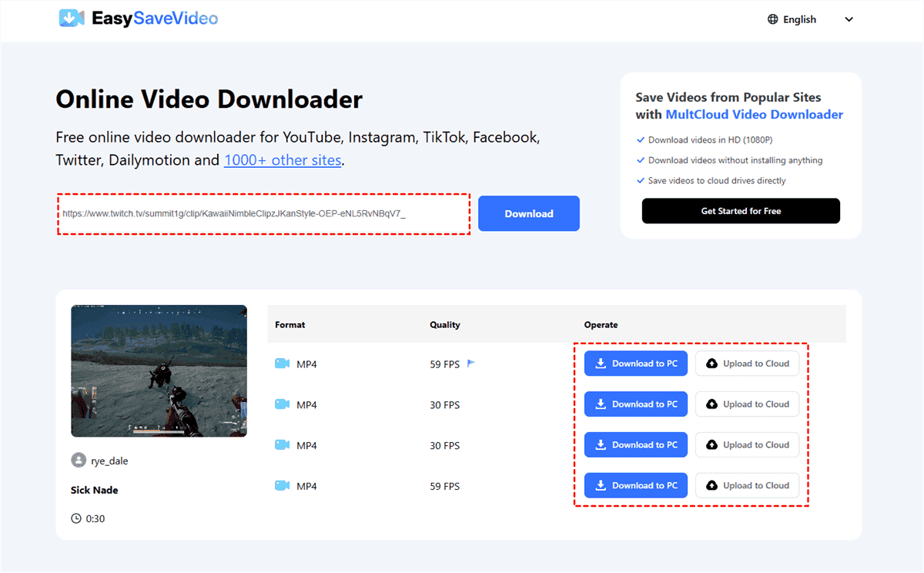The width and height of the screenshot is (924, 573).
Task: Select the English language label
Action: pyautogui.click(x=799, y=19)
